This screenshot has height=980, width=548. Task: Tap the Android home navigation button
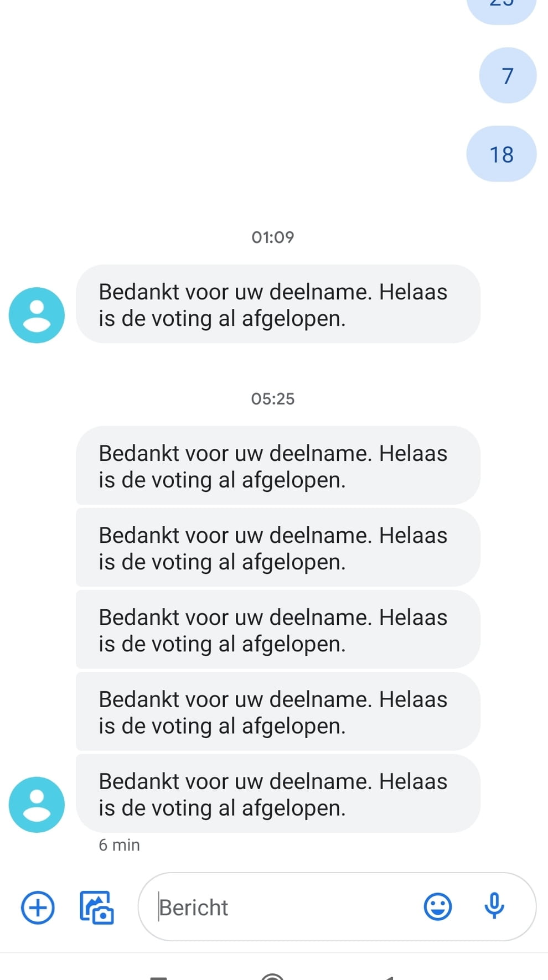click(272, 976)
